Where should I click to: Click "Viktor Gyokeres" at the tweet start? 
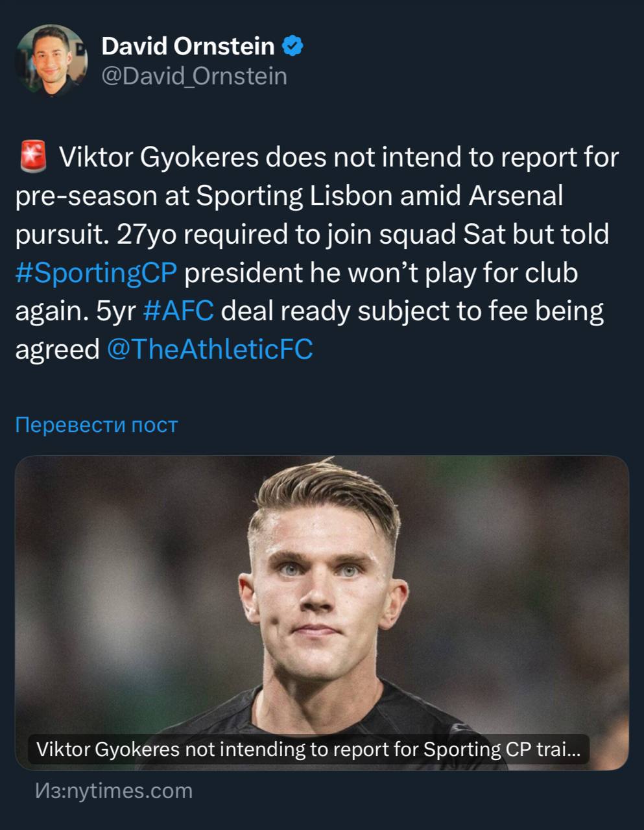(x=159, y=158)
